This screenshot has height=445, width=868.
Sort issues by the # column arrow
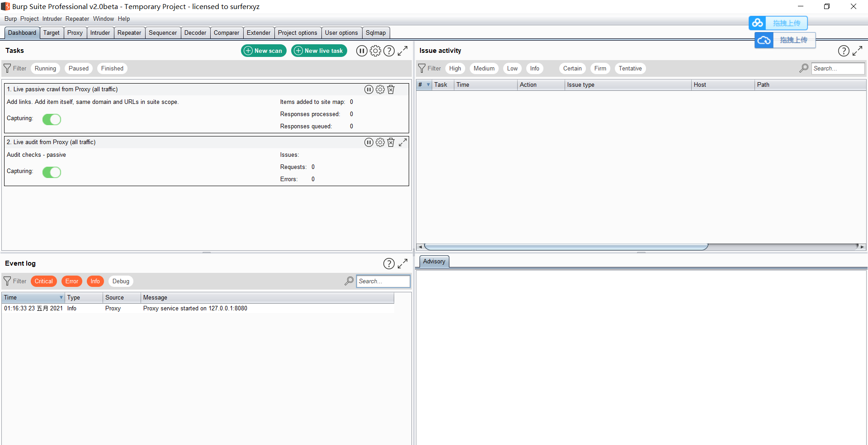pyautogui.click(x=428, y=84)
